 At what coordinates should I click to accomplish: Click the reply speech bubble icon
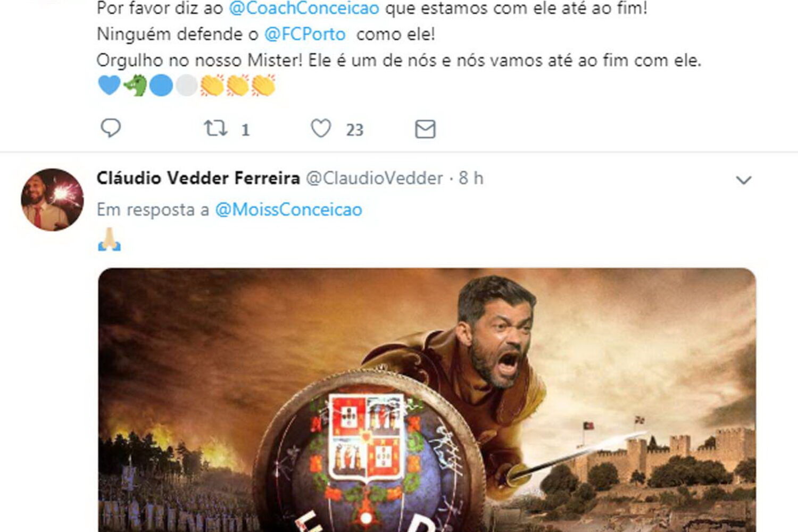[111, 128]
